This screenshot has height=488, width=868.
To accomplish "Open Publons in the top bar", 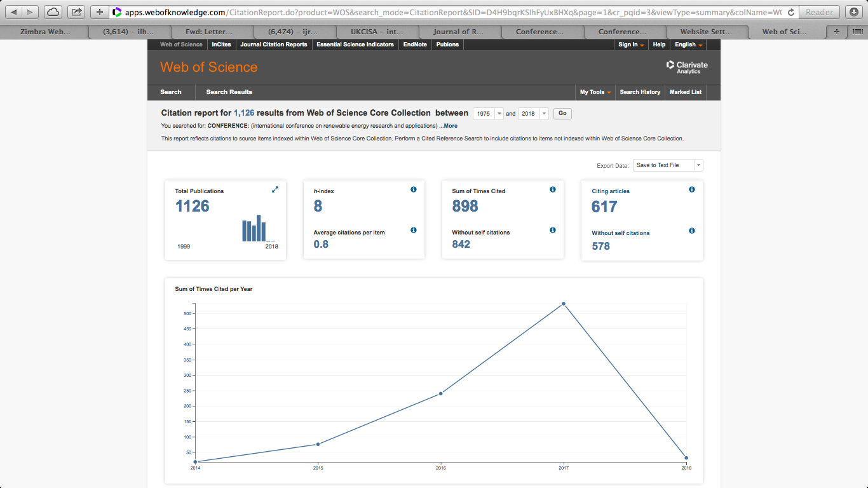I will coord(447,44).
